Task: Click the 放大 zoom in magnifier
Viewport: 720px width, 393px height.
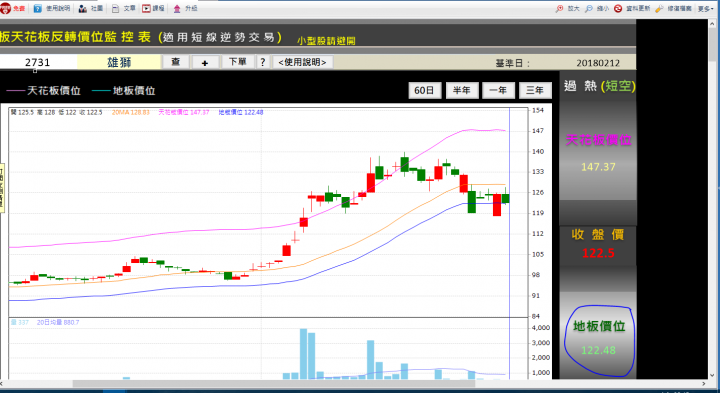Action: pyautogui.click(x=559, y=8)
